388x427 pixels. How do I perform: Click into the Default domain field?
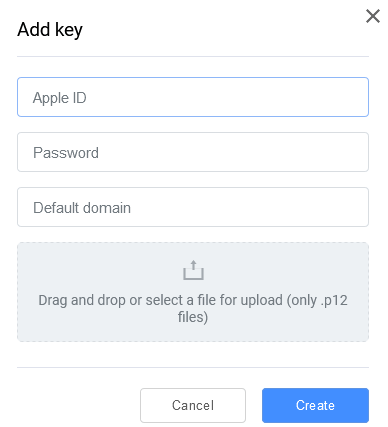click(x=193, y=207)
